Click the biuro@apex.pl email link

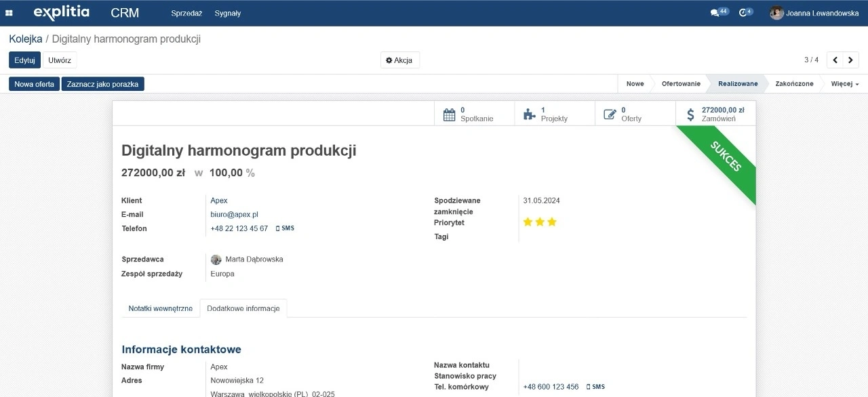click(235, 215)
